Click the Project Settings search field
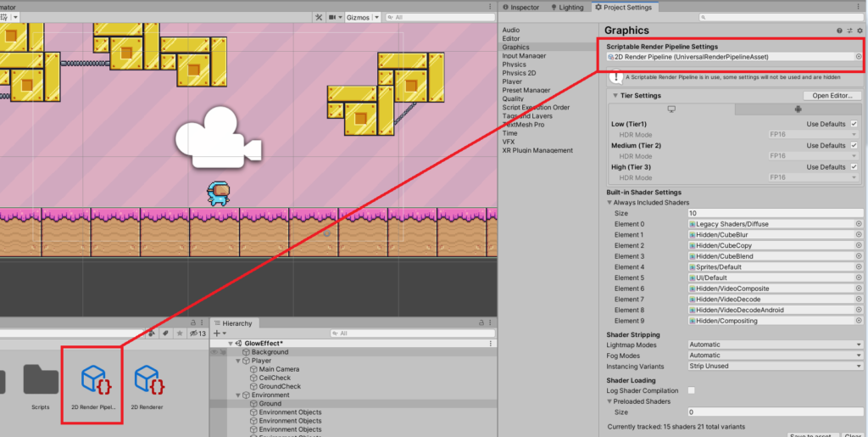Image resolution: width=868 pixels, height=437 pixels. (x=781, y=18)
